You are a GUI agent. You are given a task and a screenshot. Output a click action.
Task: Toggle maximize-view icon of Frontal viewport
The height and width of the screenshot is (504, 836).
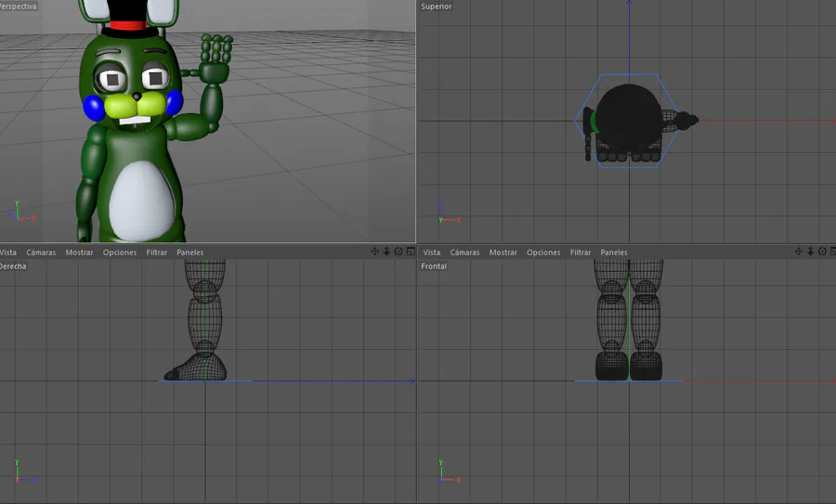point(833,252)
